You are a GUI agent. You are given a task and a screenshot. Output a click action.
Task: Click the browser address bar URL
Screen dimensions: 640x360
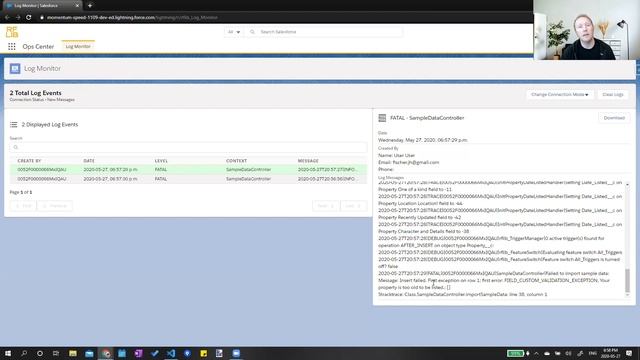point(132,18)
